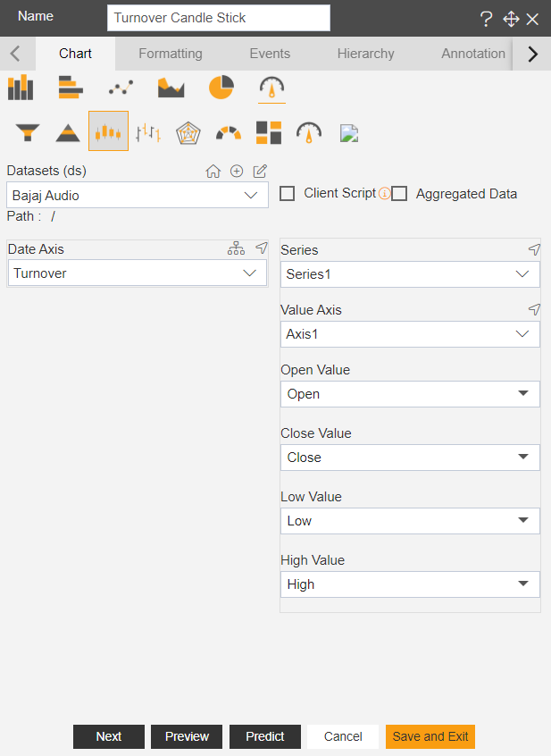Open the Open Value dropdown

point(410,394)
